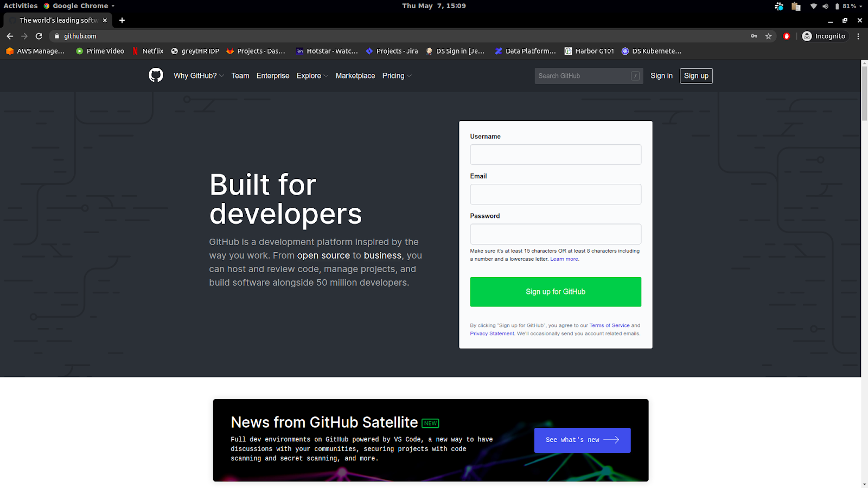Screen dimensions: 868x488
Task: Open Marketplace nav item
Action: (x=355, y=76)
